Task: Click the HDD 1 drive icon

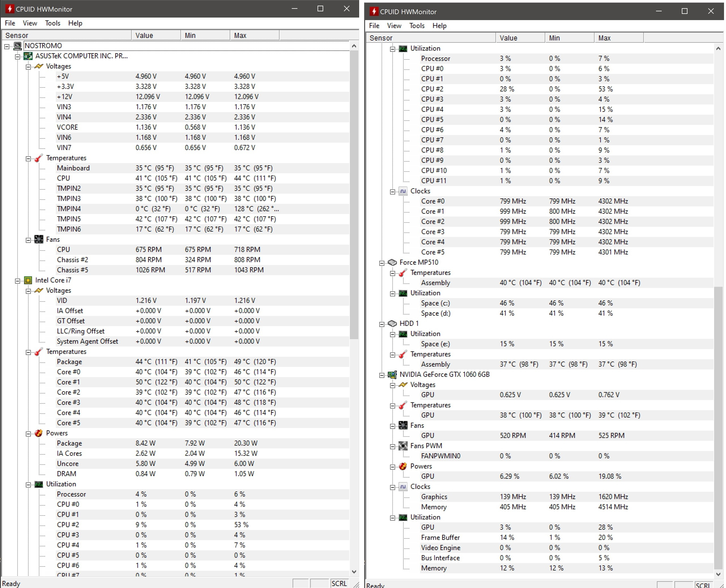Action: coord(392,324)
